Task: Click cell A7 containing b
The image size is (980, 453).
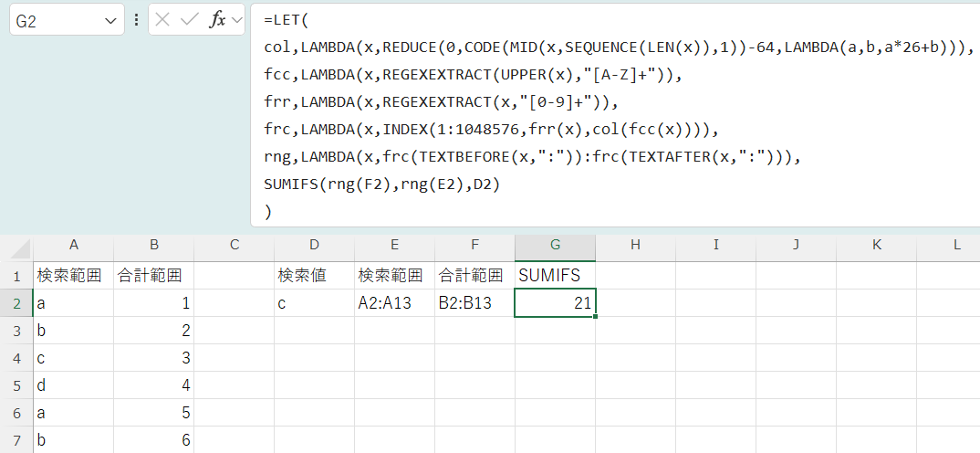Action: (74, 440)
